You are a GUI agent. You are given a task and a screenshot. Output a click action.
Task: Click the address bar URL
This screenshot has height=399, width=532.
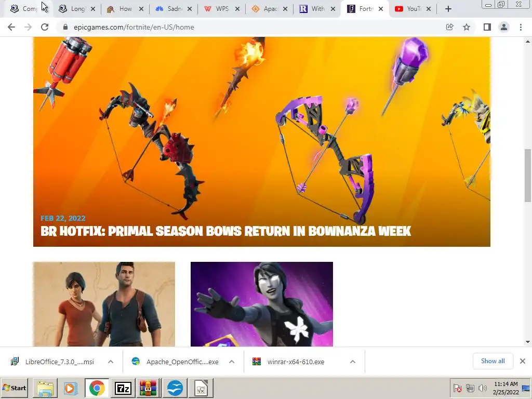point(134,27)
